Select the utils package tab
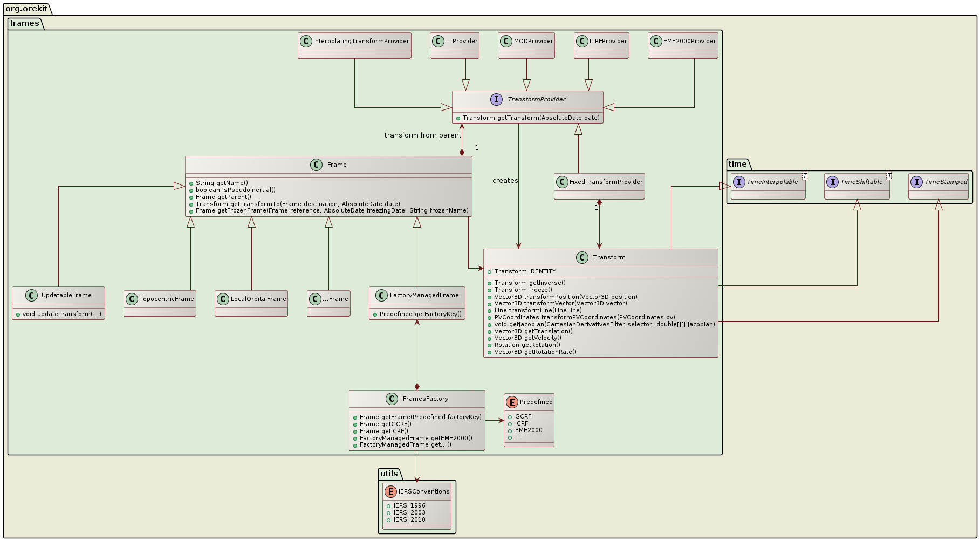The height and width of the screenshot is (541, 980). 389,474
